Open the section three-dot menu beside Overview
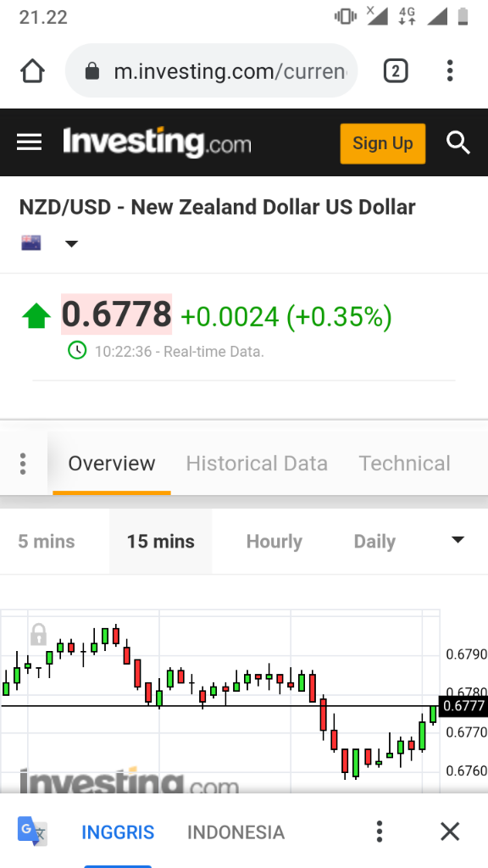This screenshot has width=488, height=868. [23, 464]
